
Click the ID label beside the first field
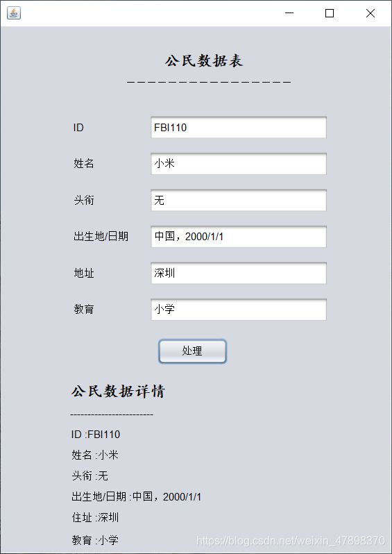click(78, 128)
